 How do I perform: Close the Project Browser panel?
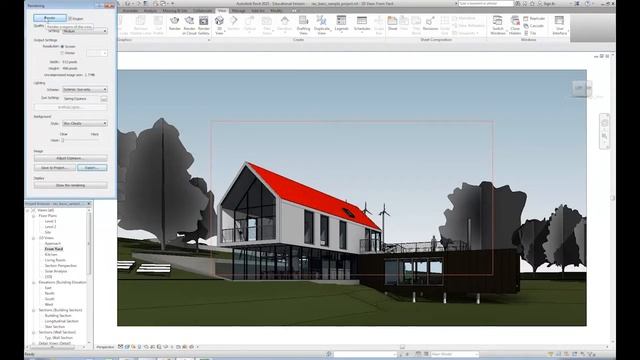coord(89,204)
